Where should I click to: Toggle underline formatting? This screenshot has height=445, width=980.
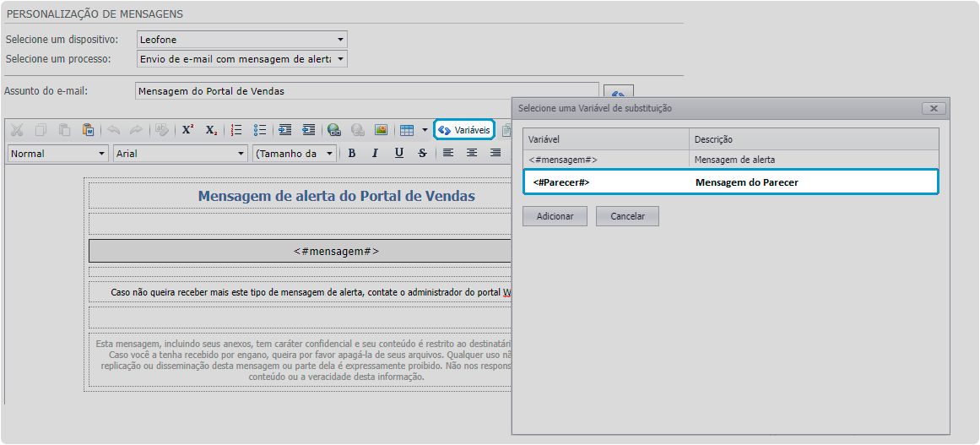click(x=398, y=153)
